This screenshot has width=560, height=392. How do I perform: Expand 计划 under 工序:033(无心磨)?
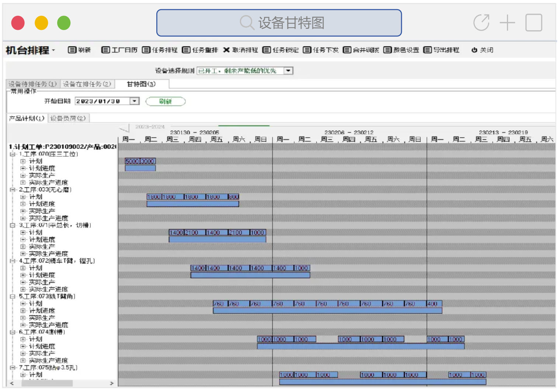23,197
